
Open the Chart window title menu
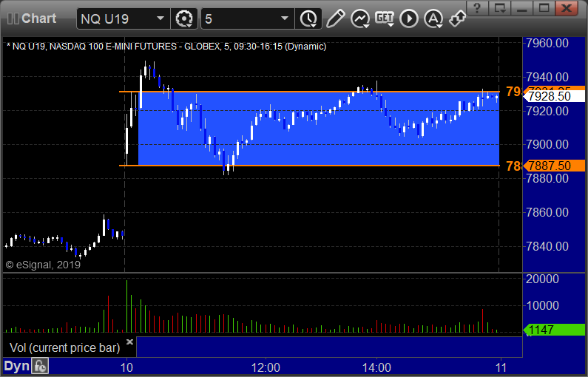tap(32, 18)
